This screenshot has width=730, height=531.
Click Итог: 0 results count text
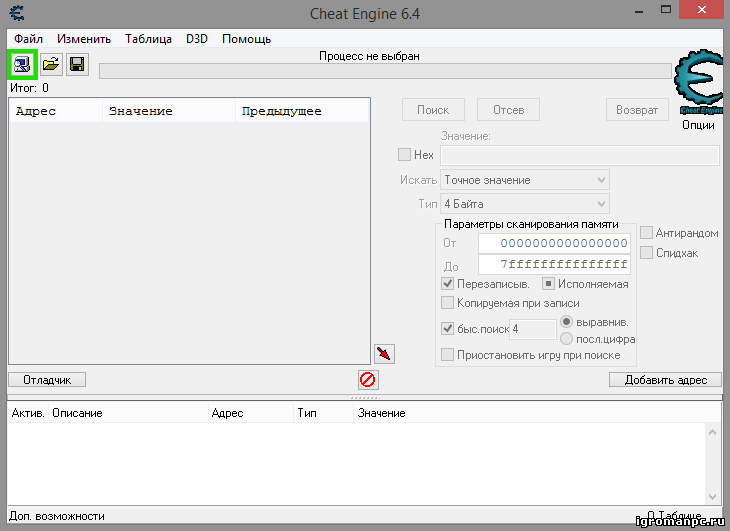pyautogui.click(x=29, y=88)
